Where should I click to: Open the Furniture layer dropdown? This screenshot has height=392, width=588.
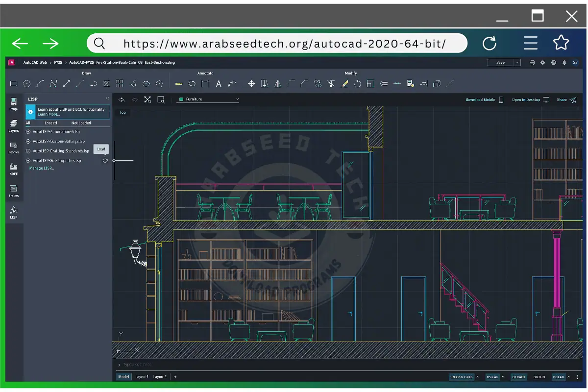[x=209, y=99]
